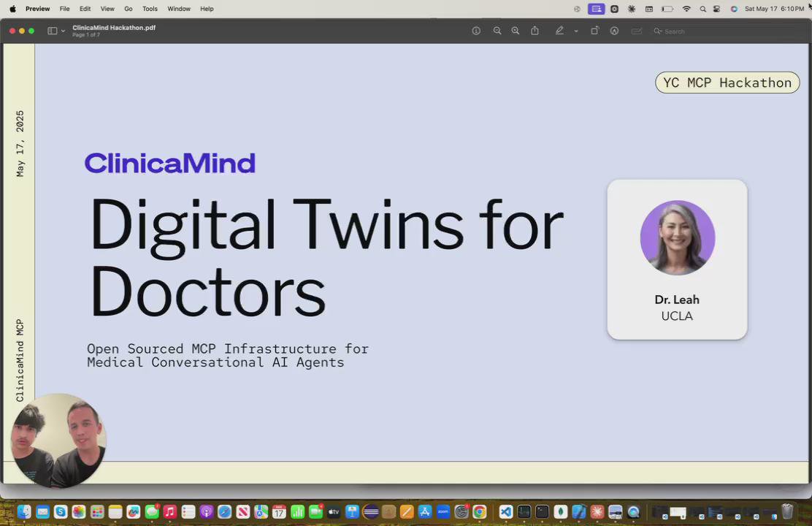Open Reminders from the Dock
Image resolution: width=812 pixels, height=526 pixels.
click(x=188, y=512)
